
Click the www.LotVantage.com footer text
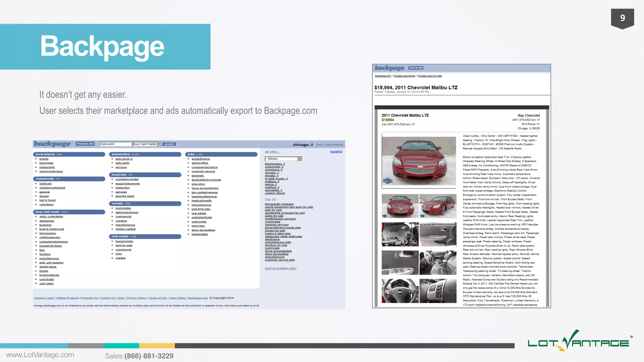click(x=40, y=355)
